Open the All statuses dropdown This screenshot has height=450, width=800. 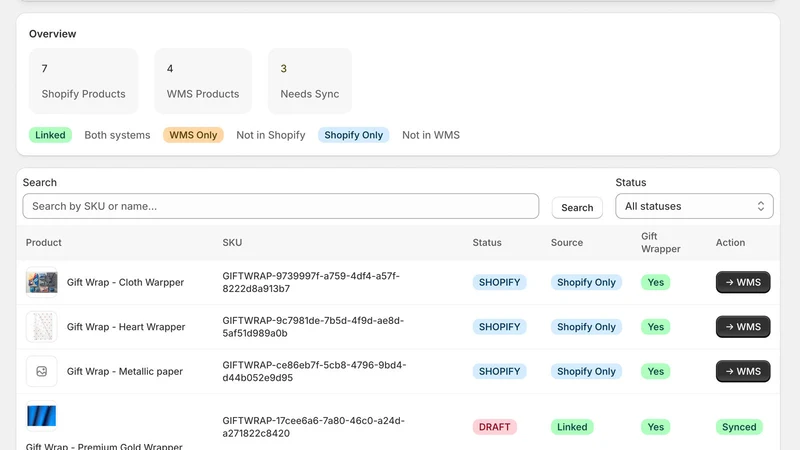pos(694,206)
